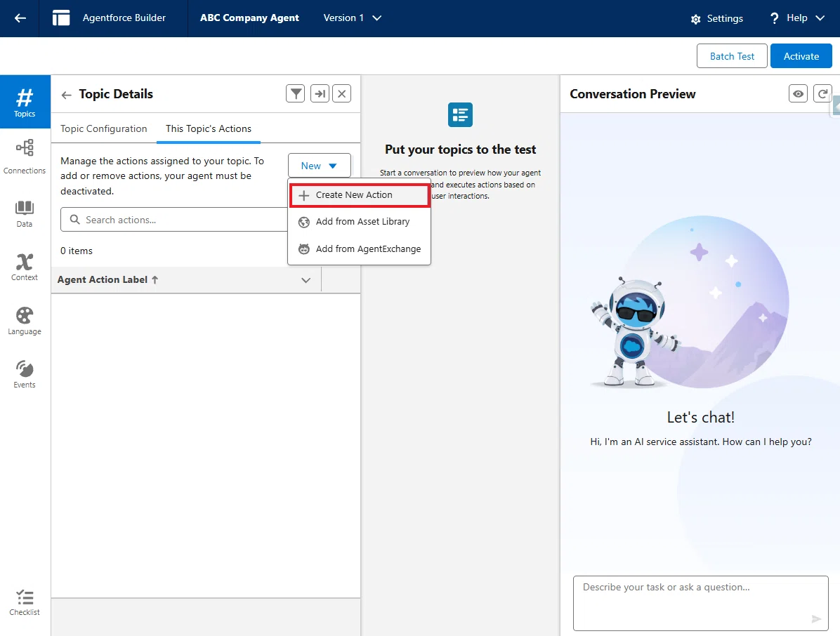
Task: Open the Events sidebar panel
Action: 25,373
